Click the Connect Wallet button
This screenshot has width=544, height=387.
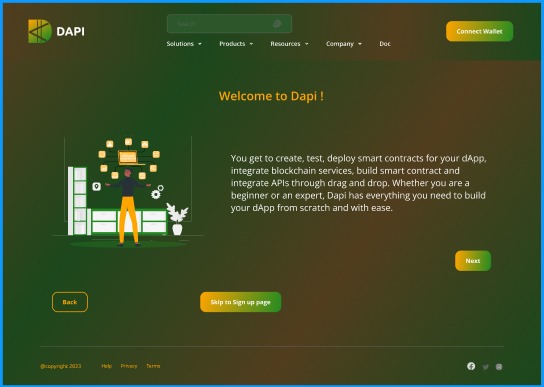[479, 31]
